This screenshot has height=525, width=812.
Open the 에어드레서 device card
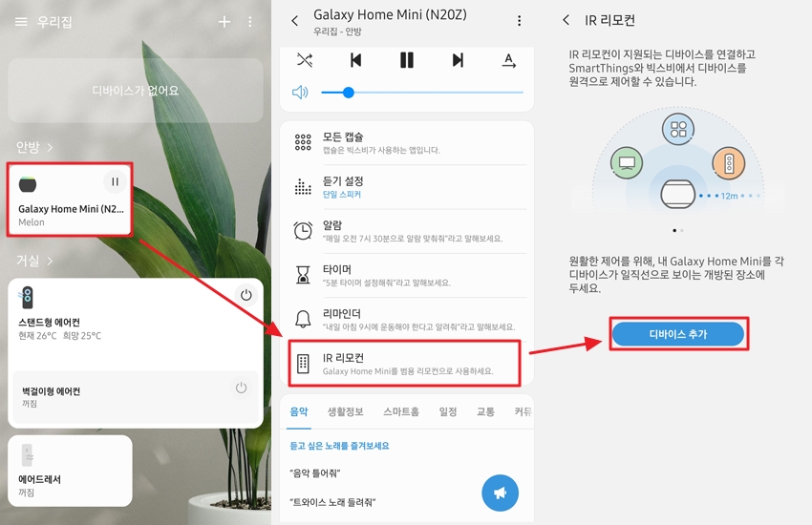coord(70,471)
